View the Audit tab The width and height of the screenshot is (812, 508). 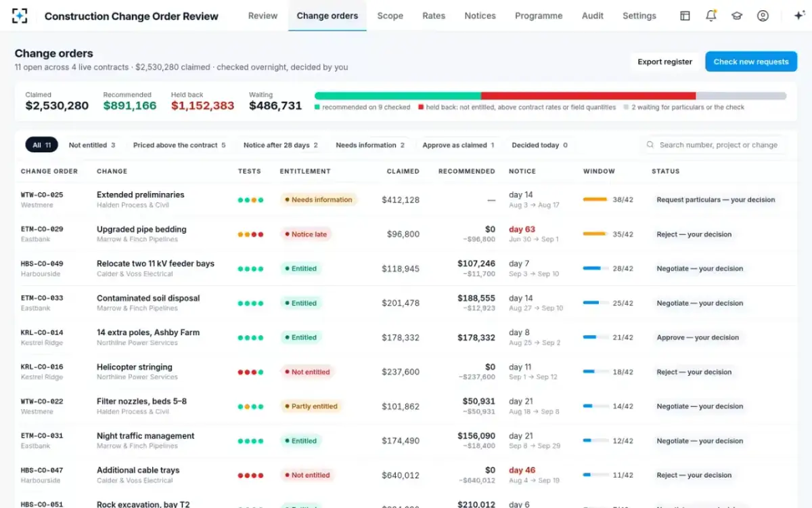click(593, 16)
